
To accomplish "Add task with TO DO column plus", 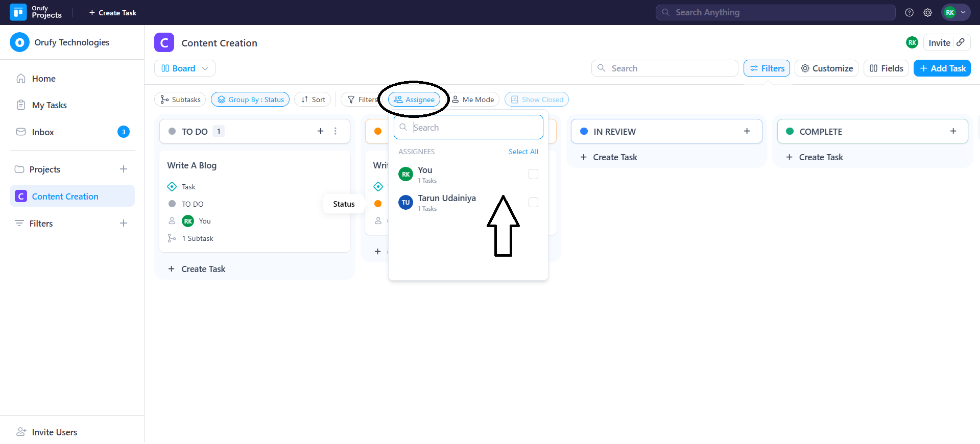I will (320, 131).
